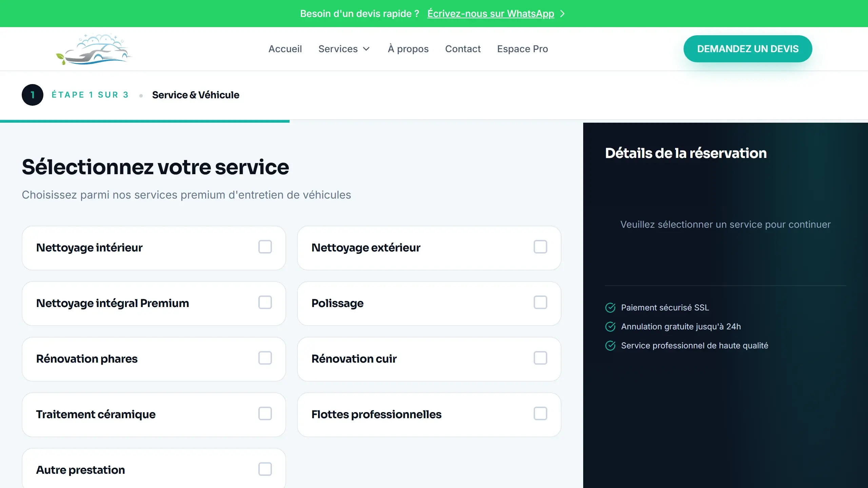Viewport: 868px width, 488px height.
Task: Click the Nettoyage intégral Premium label
Action: tap(113, 303)
